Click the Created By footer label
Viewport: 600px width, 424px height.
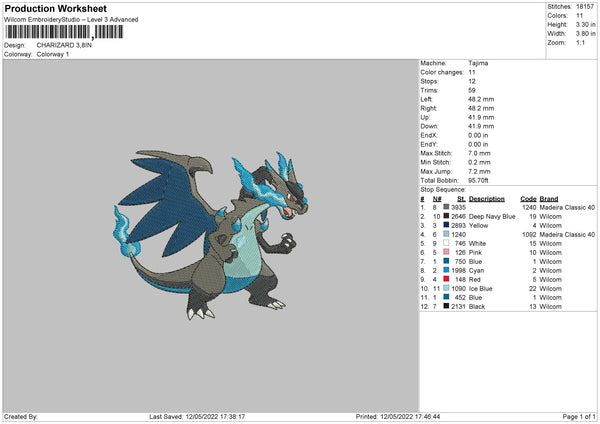pos(21,417)
